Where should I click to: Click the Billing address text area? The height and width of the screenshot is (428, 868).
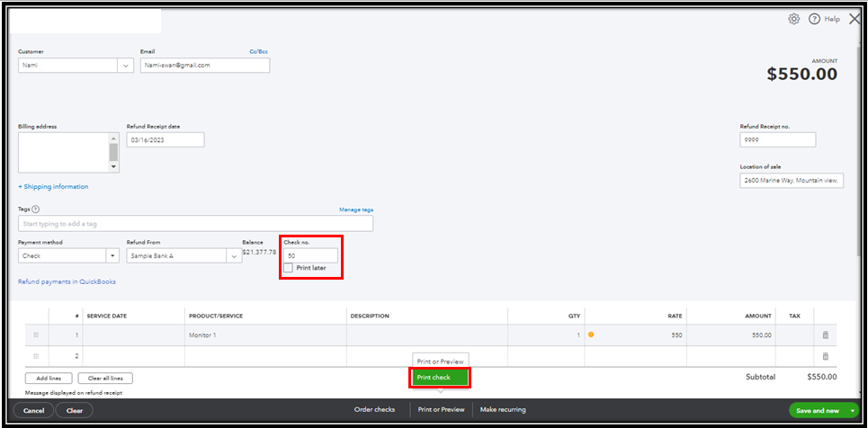64,153
